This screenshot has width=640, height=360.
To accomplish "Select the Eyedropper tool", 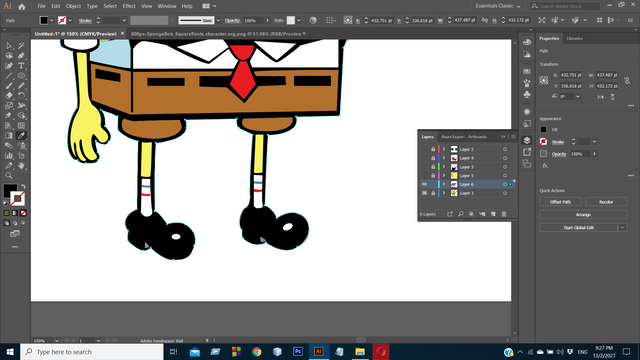I will pos(21,136).
